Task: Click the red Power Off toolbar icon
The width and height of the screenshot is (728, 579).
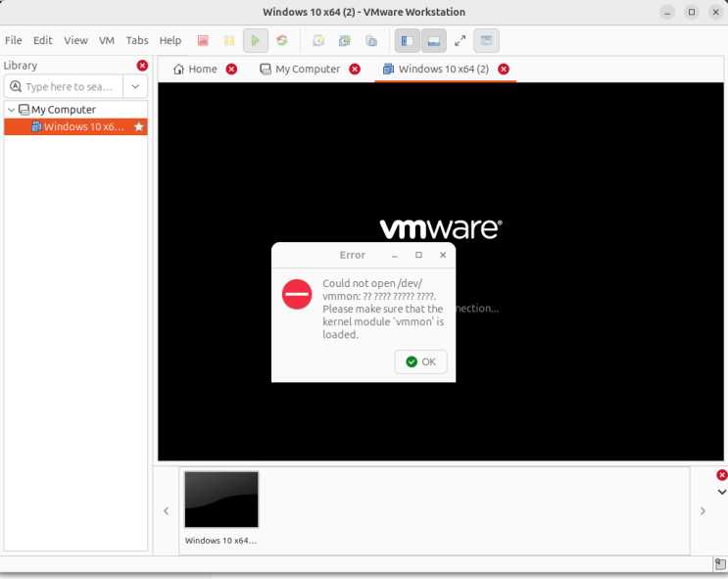Action: point(203,41)
